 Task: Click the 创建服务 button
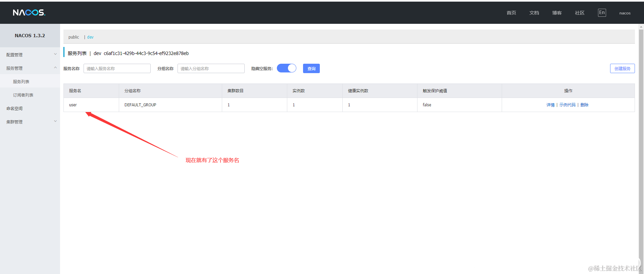[623, 68]
